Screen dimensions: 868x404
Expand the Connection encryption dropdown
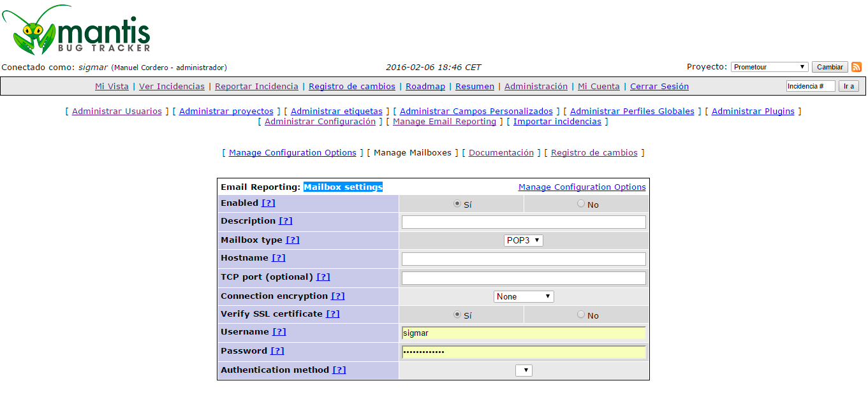coord(524,296)
